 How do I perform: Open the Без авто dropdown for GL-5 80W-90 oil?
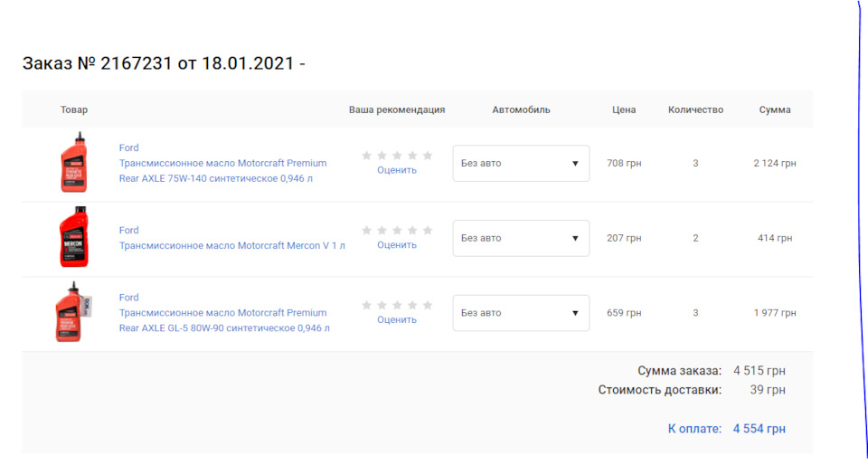point(521,313)
